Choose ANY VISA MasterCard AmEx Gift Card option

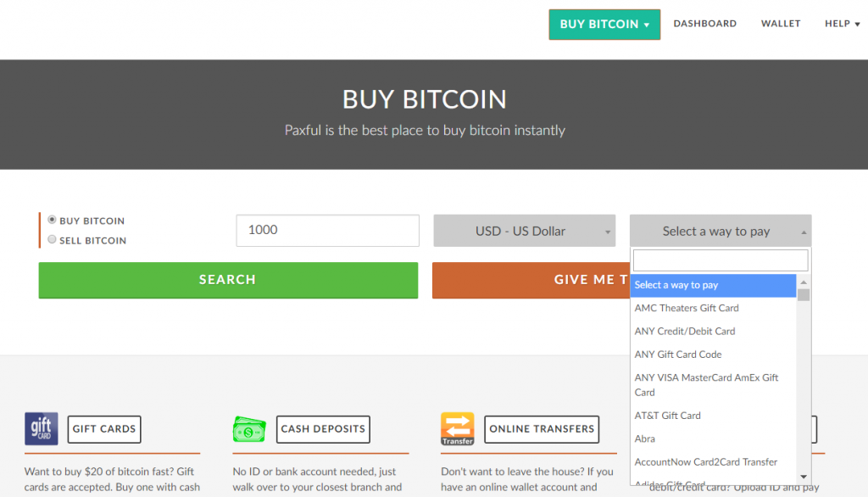point(713,385)
